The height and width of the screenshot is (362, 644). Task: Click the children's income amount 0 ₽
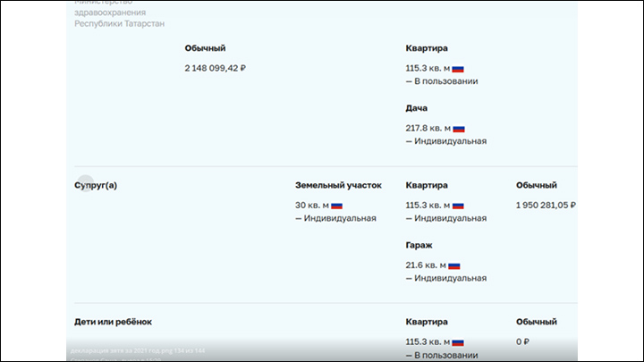tap(522, 341)
